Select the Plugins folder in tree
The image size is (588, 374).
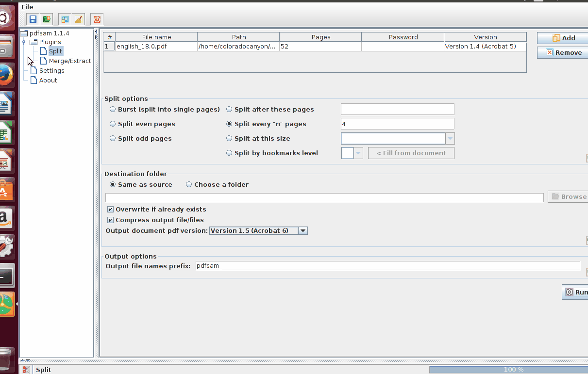tap(50, 42)
